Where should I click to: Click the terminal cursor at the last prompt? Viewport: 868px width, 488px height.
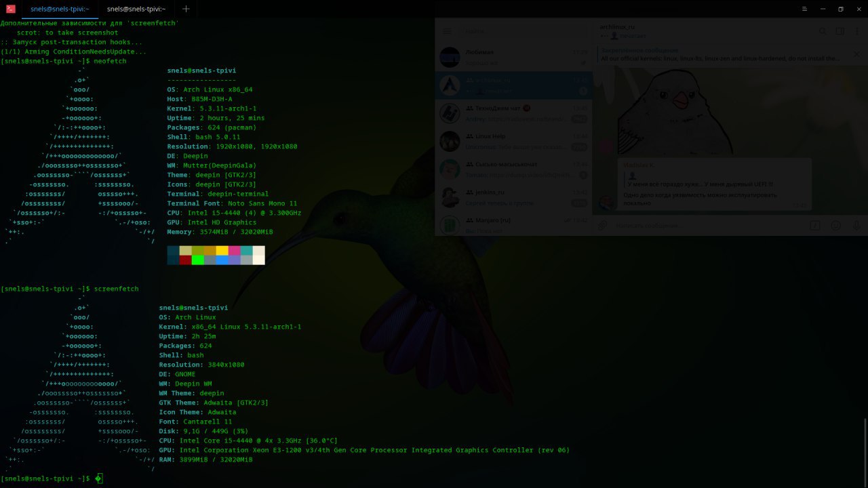pos(98,479)
